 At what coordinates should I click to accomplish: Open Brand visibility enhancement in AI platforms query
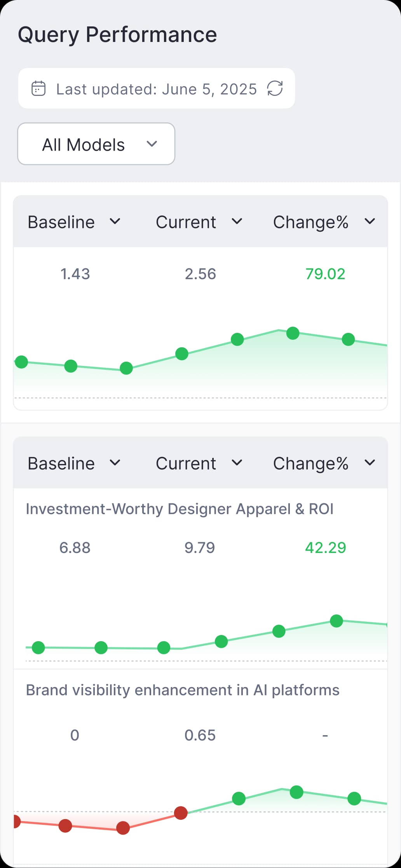[183, 690]
